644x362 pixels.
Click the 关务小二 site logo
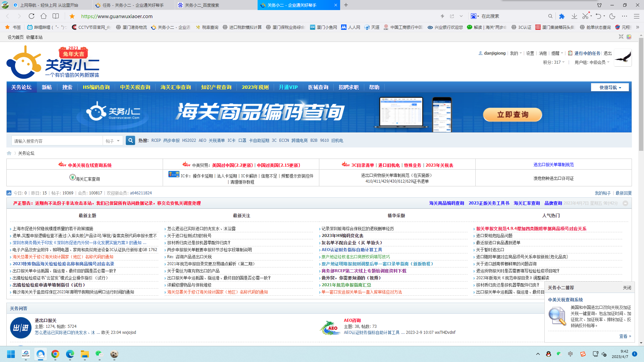coord(53,62)
